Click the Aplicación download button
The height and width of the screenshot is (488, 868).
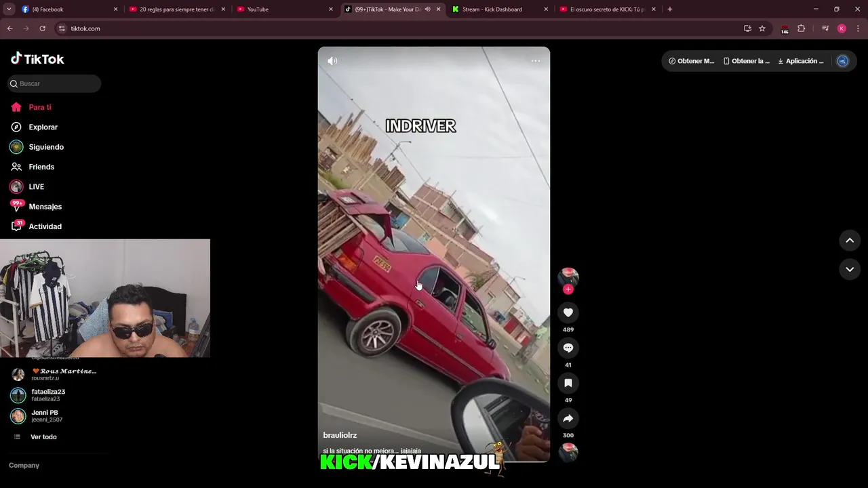click(x=801, y=61)
